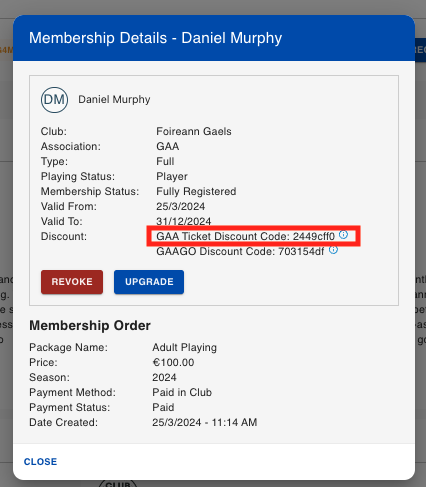The image size is (426, 487).
Task: Click the Date Created timestamp value
Action: (x=205, y=422)
